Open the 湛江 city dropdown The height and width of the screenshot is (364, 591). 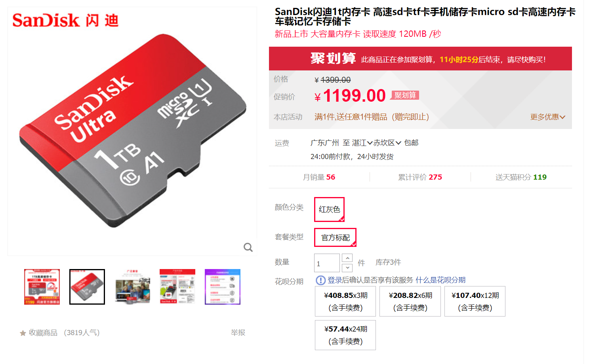tap(362, 143)
